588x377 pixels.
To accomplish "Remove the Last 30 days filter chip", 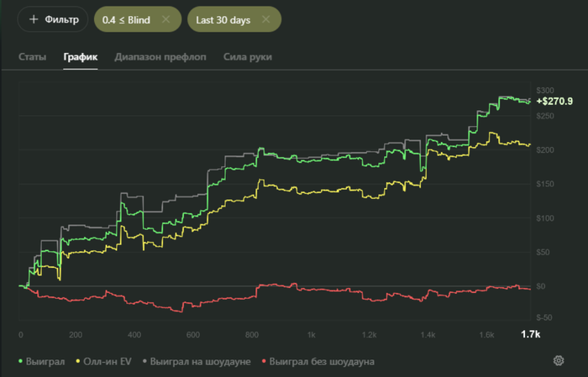I will tap(266, 18).
